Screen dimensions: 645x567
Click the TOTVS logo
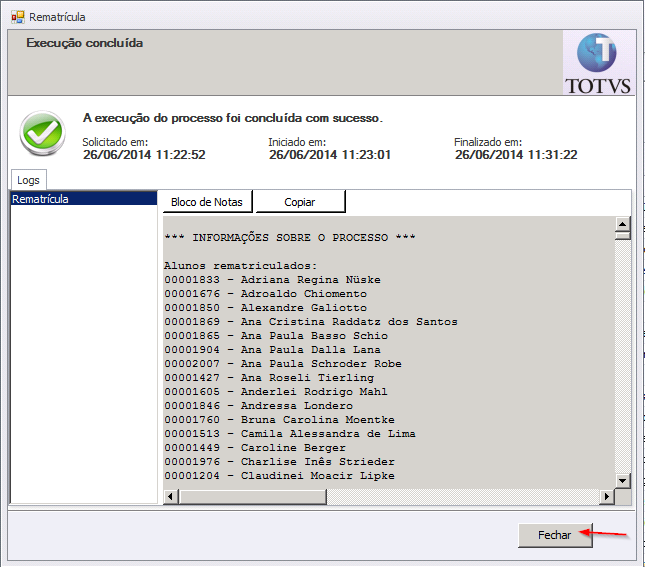pyautogui.click(x=598, y=63)
